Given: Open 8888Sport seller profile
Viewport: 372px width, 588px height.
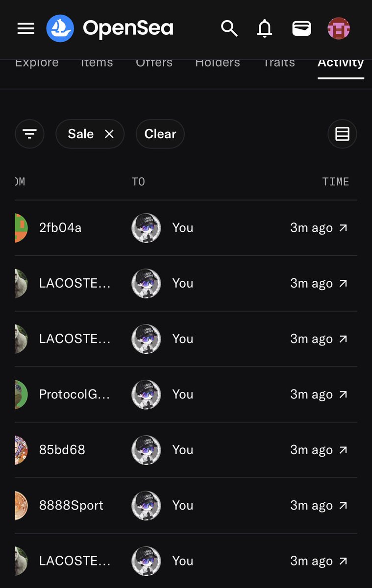Looking at the screenshot, I should 71,505.
